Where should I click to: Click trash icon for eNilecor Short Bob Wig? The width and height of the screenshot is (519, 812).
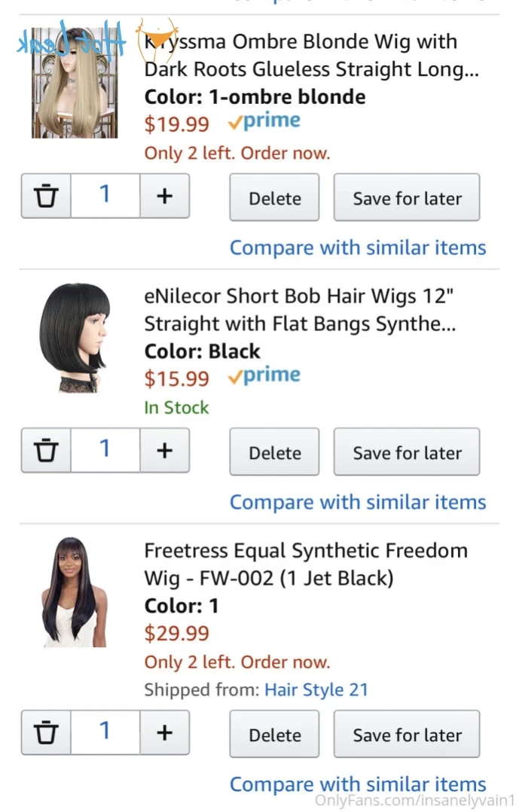pyautogui.click(x=46, y=451)
